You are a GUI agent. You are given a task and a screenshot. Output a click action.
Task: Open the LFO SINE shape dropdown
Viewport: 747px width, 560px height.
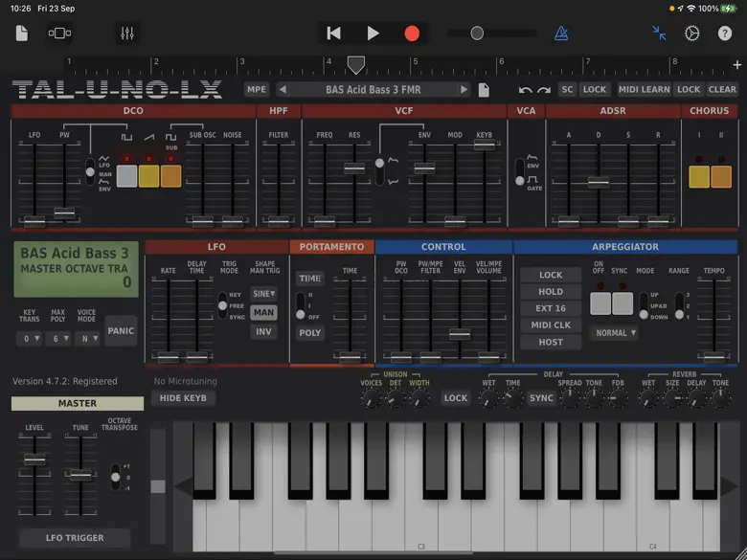pyautogui.click(x=263, y=294)
